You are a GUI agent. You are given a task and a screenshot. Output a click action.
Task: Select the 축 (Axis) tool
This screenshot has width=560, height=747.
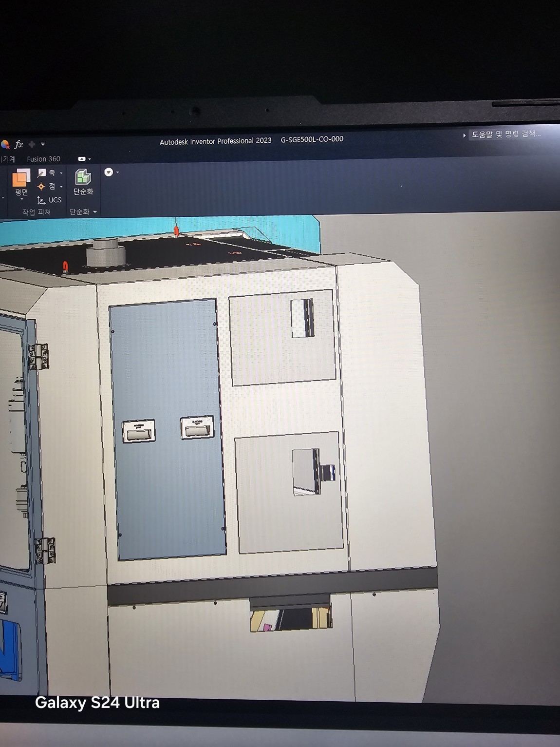(47, 173)
